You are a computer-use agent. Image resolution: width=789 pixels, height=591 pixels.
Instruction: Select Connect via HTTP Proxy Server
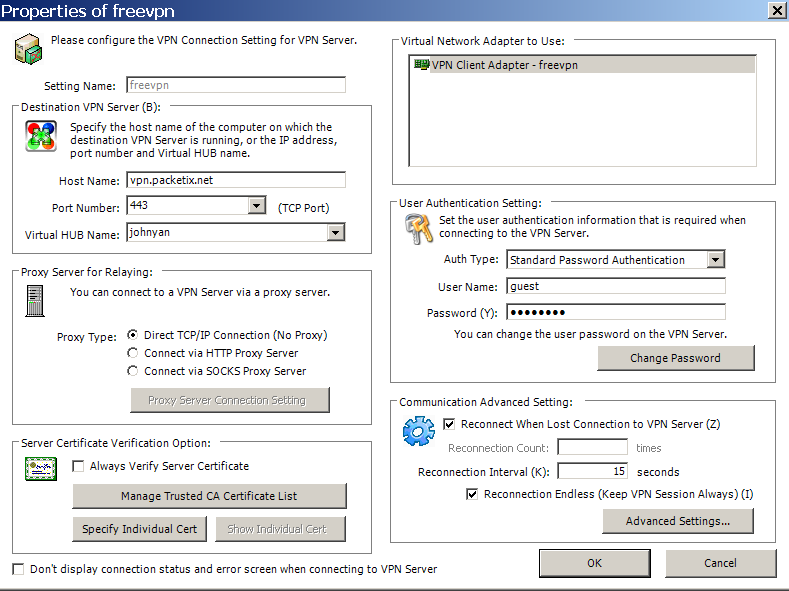pyautogui.click(x=133, y=353)
